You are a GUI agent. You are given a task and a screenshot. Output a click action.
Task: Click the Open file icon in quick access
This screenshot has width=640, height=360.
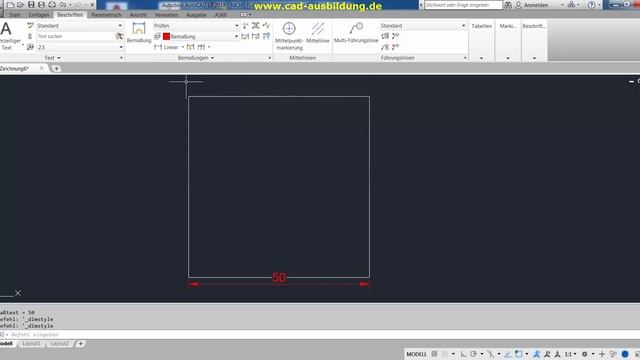[20, 5]
